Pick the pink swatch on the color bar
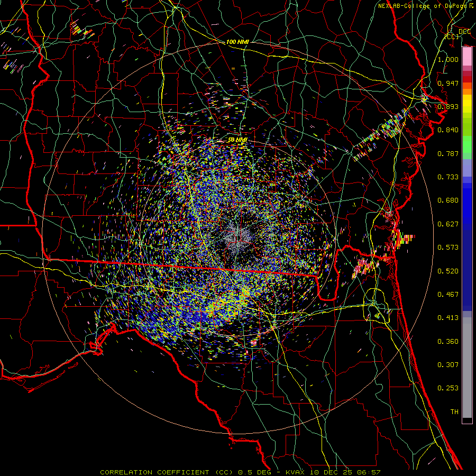 467,57
